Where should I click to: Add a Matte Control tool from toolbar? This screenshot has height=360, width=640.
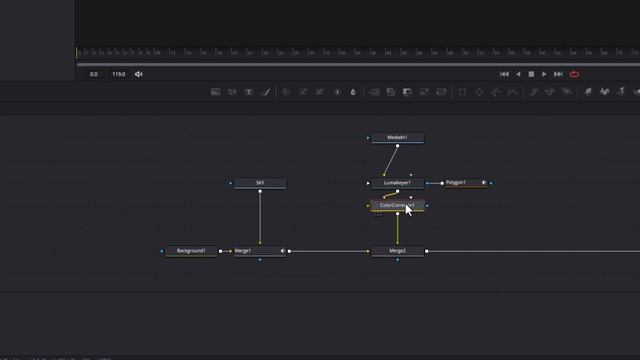point(407,92)
